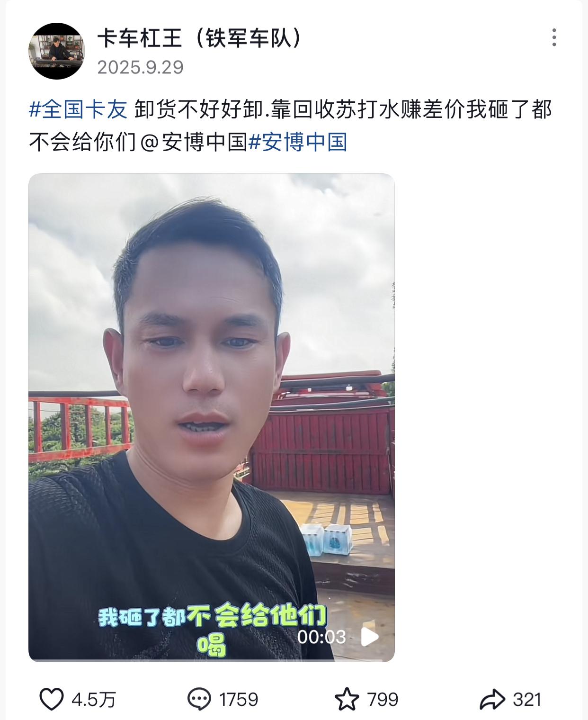The image size is (588, 720).
Task: Open the #全国卡友 hashtag
Action: click(78, 109)
